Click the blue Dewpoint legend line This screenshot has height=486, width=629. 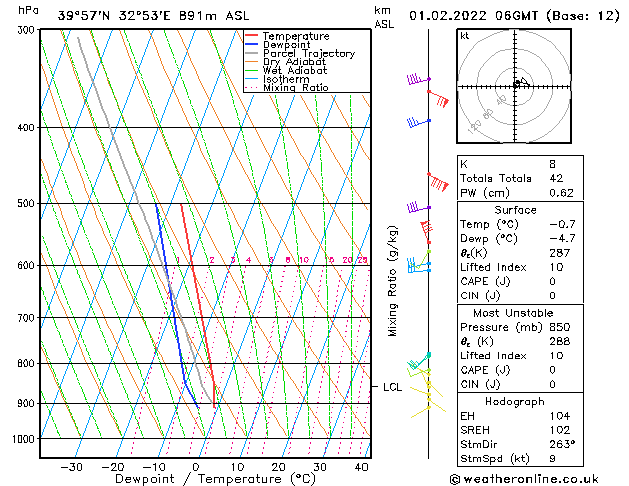pos(252,45)
